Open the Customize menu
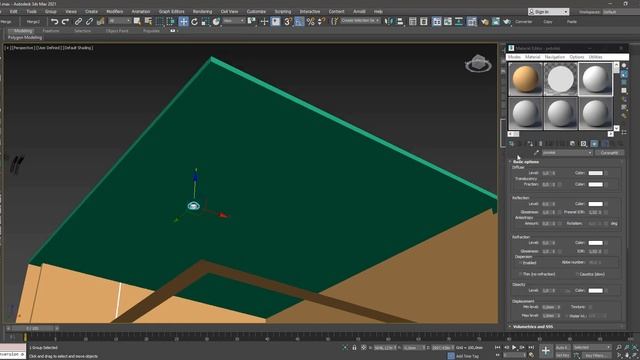 (x=256, y=11)
